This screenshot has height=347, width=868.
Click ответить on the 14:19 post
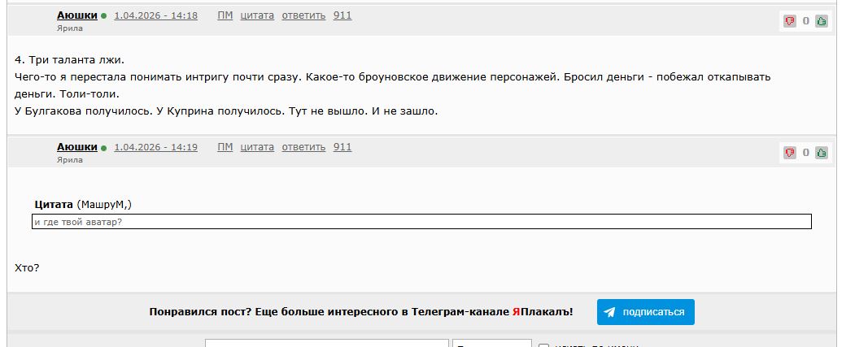point(303,147)
